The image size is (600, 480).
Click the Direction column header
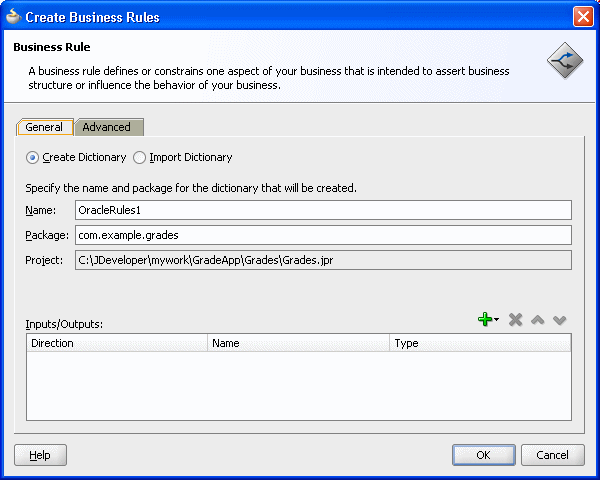117,343
